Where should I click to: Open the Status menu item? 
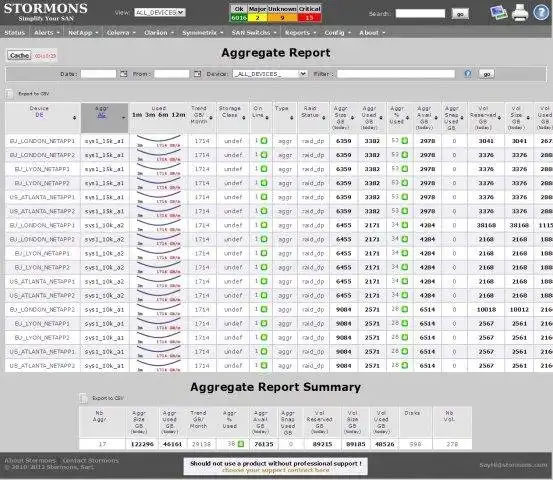point(15,33)
